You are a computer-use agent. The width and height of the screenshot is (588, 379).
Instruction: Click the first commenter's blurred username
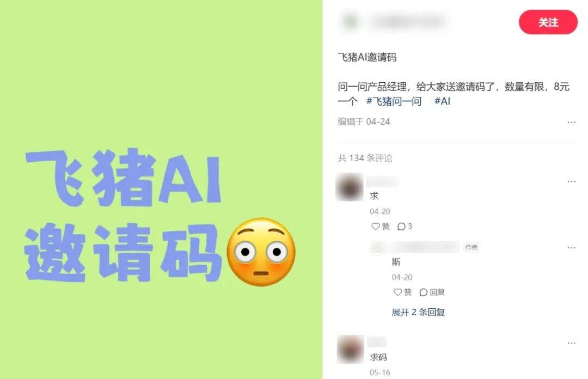coord(383,182)
